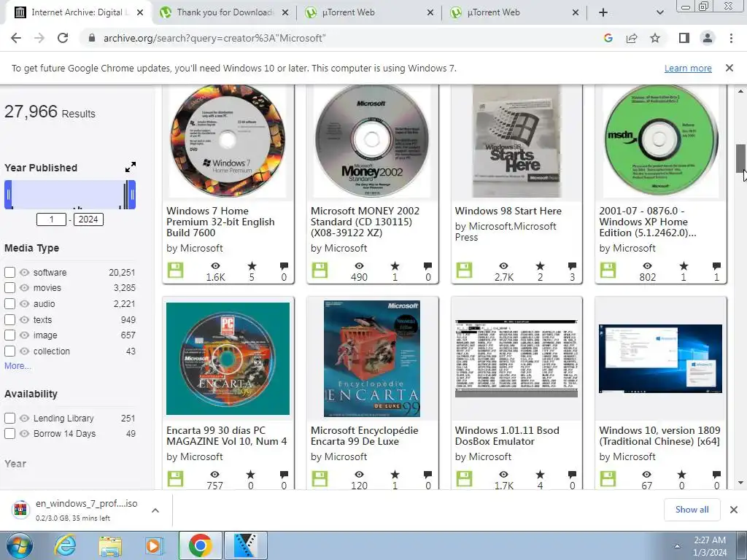
Task: Open Windows Media Player from taskbar
Action: [153, 545]
